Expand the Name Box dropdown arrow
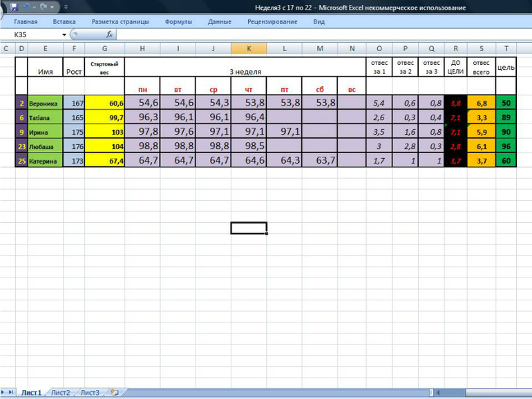Viewport: 532px width, 399px height. [x=64, y=35]
